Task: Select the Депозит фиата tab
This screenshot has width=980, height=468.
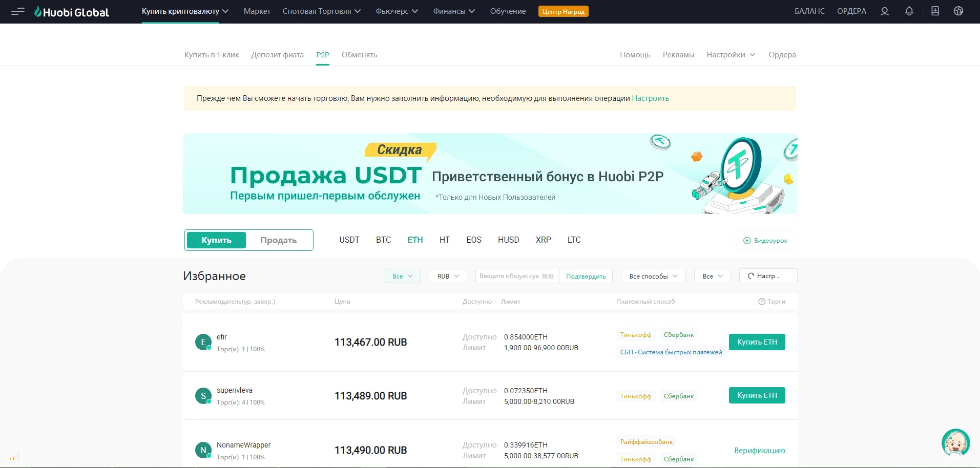Action: pos(277,55)
